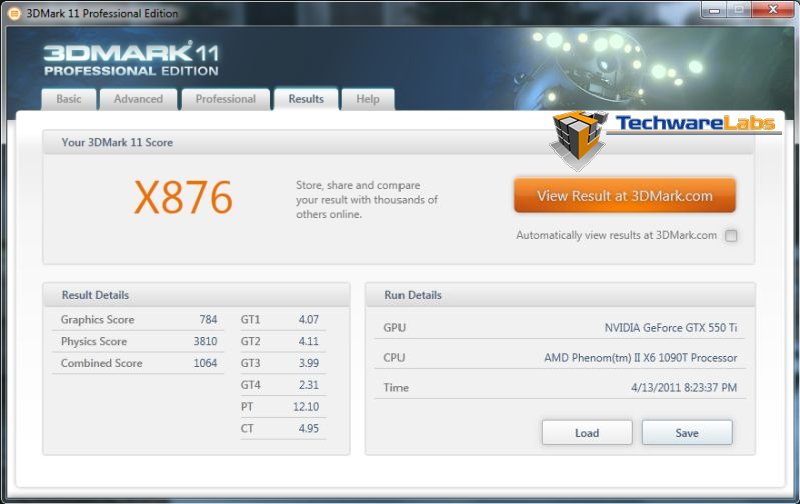Click the Your 3DMark 11 Score header
This screenshot has height=504, width=800.
398,142
